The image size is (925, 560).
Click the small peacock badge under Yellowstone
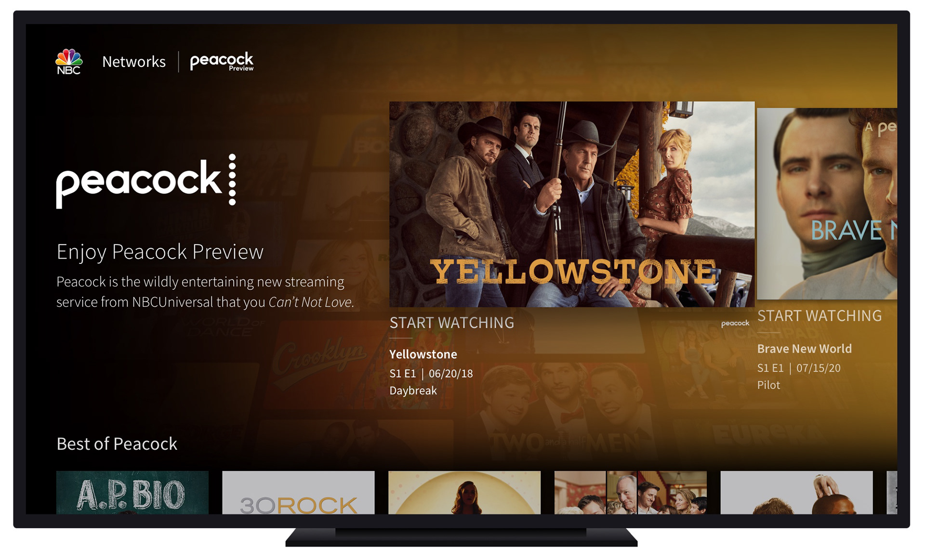(735, 324)
